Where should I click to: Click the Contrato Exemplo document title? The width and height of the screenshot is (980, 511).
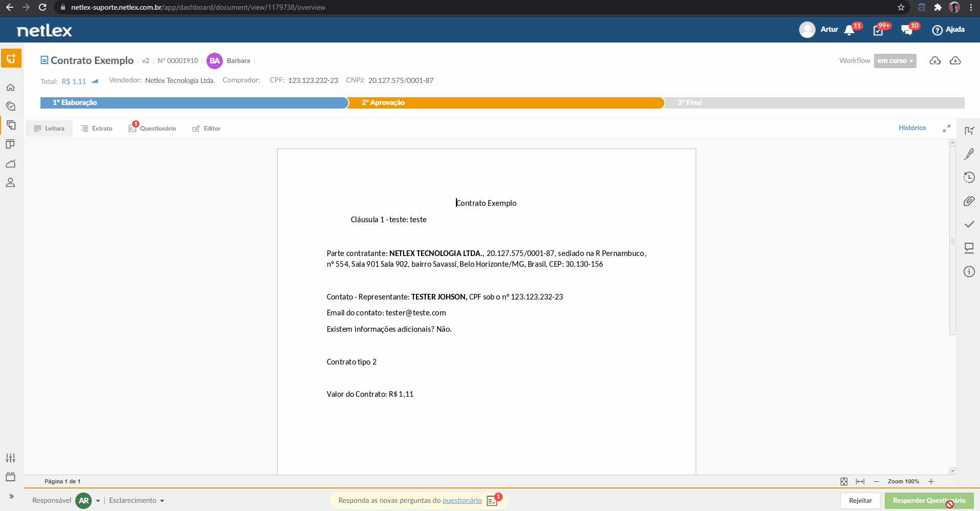(x=92, y=60)
